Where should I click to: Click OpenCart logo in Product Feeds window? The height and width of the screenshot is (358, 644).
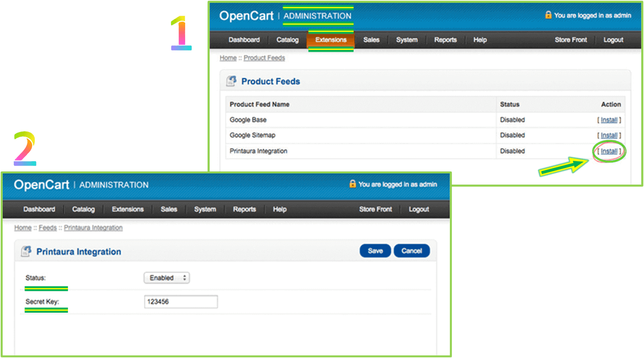(246, 16)
